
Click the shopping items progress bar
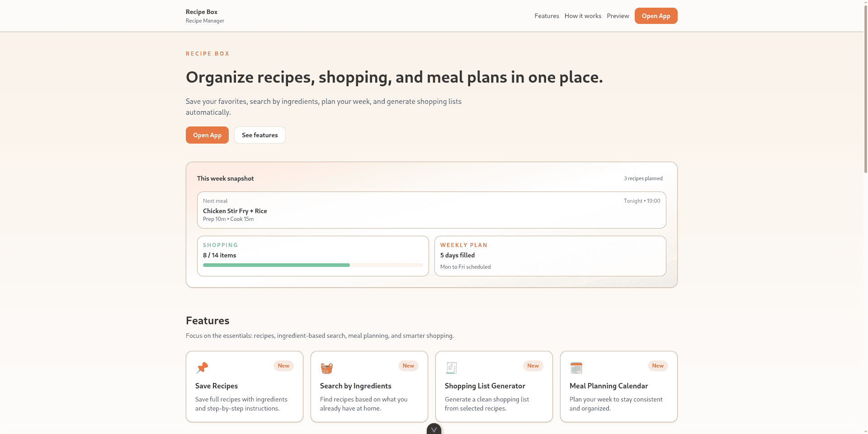coord(313,265)
